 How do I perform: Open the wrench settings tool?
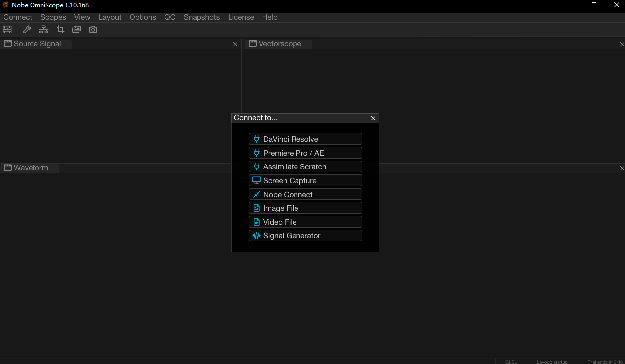click(27, 30)
